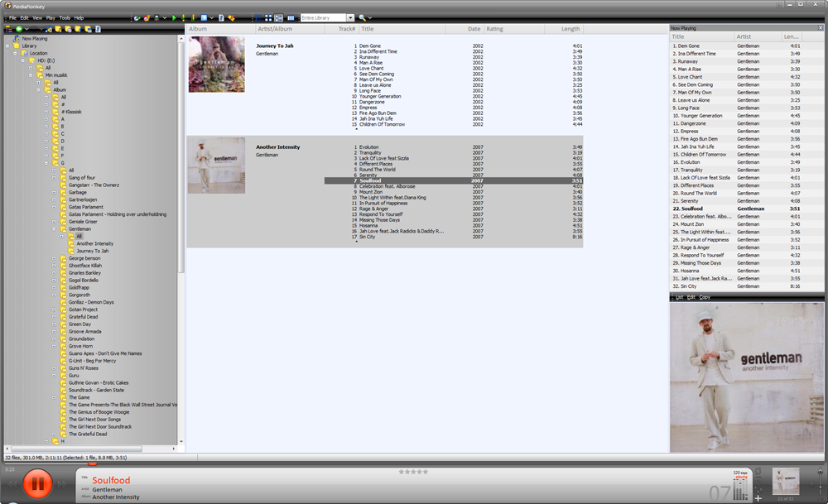Image resolution: width=828 pixels, height=504 pixels.
Task: Switch to details list view icon
Action: [258, 18]
